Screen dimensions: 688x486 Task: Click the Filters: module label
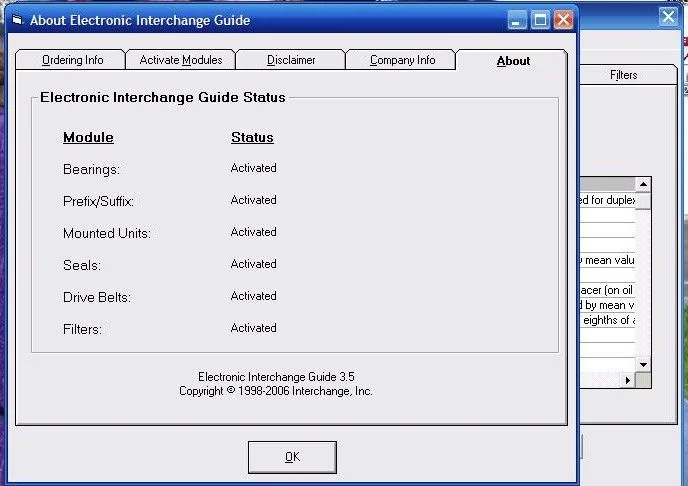tap(82, 329)
